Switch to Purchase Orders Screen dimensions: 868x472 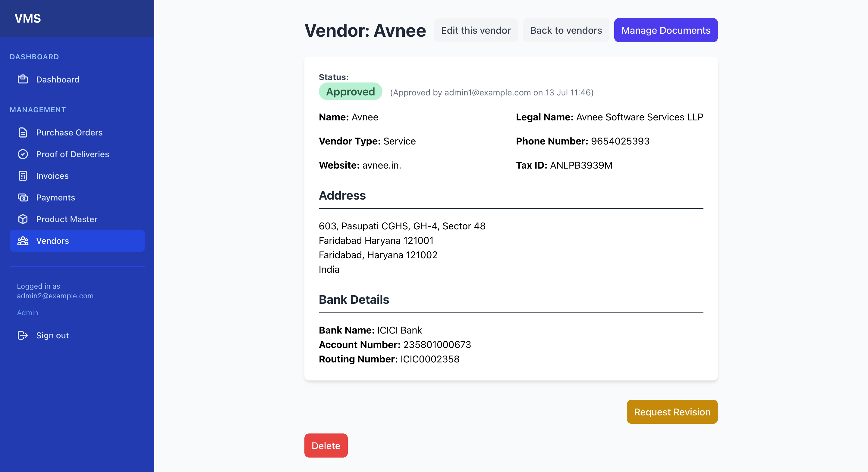pyautogui.click(x=69, y=132)
